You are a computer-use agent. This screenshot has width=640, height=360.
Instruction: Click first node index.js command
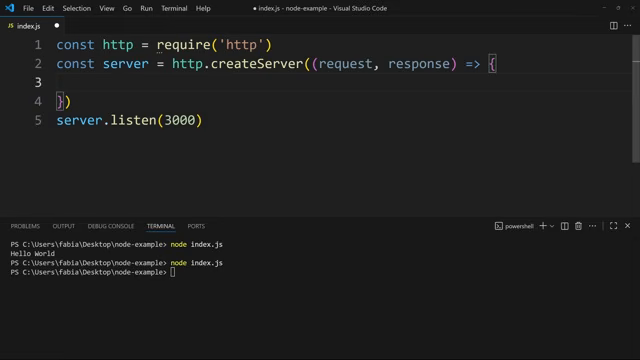[196, 244]
